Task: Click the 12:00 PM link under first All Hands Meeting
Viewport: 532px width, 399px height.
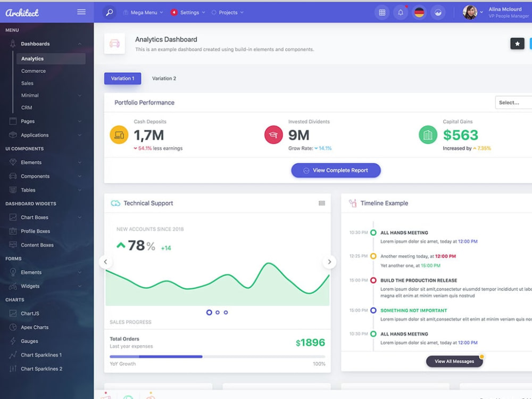Action: 468,242
